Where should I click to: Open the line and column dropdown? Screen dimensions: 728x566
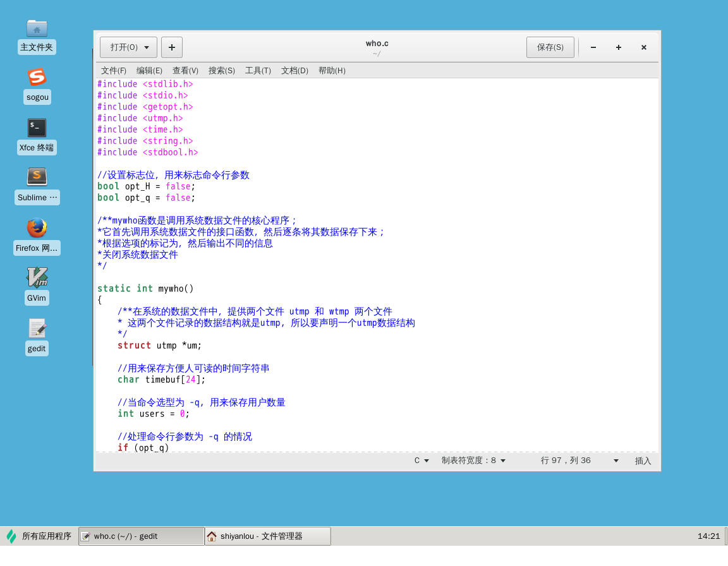pyautogui.click(x=616, y=461)
